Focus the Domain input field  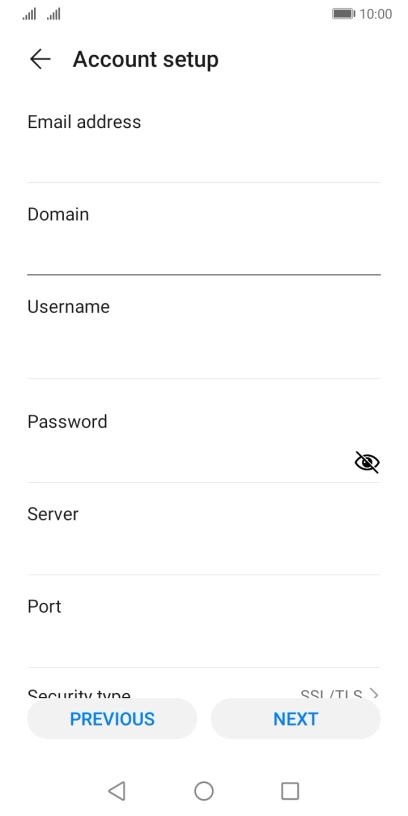(x=204, y=251)
